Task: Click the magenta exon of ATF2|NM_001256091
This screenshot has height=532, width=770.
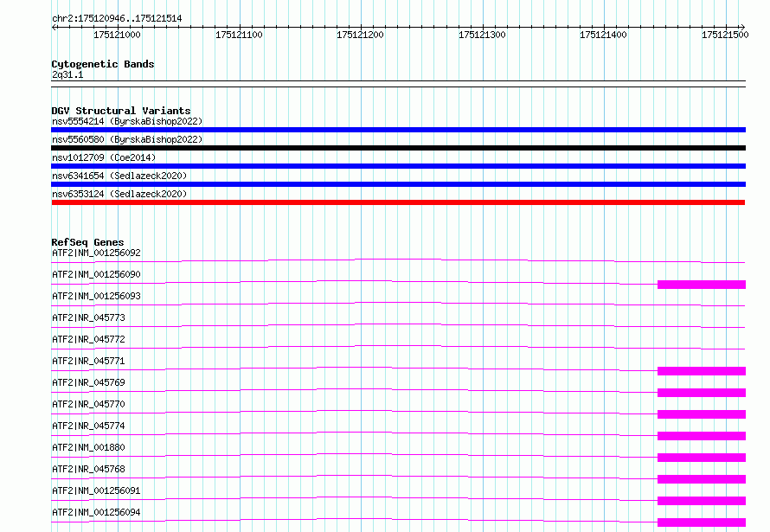Action: pos(702,501)
